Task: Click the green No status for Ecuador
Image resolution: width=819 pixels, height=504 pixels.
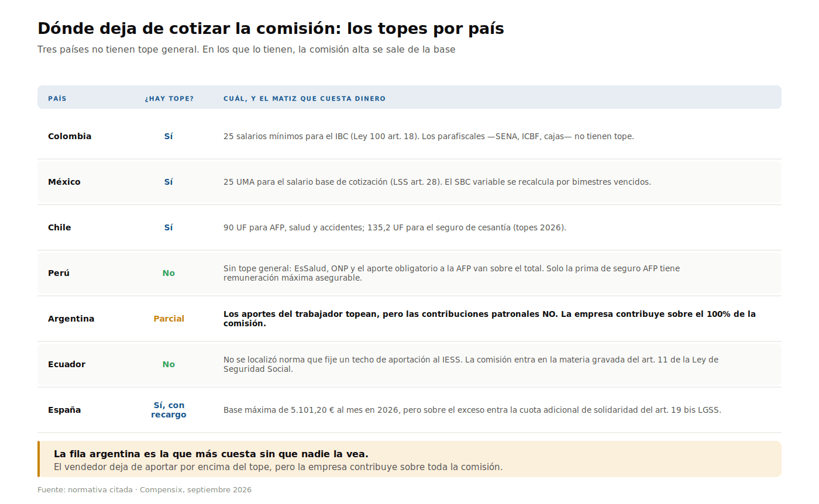Action: coord(168,364)
